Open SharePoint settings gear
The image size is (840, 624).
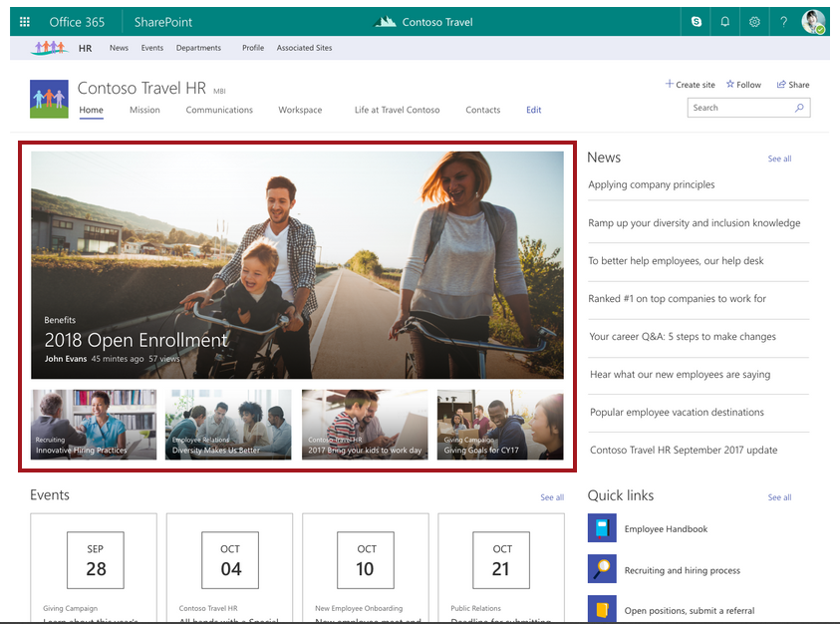click(x=754, y=21)
